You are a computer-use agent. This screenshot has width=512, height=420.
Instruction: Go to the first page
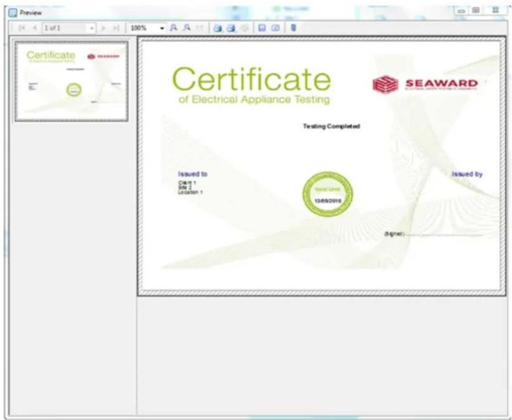click(x=22, y=28)
